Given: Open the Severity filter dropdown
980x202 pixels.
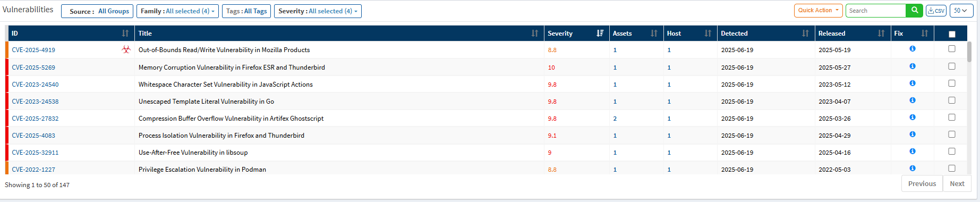Looking at the screenshot, I should point(318,11).
